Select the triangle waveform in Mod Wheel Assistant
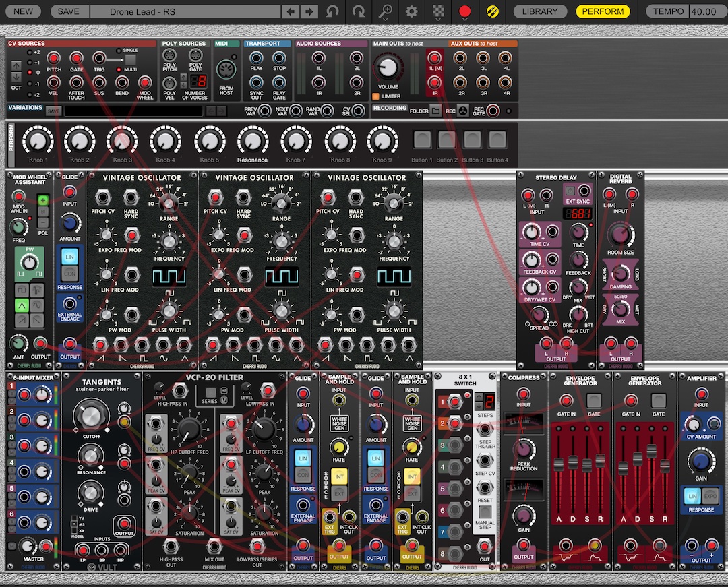This screenshot has width=728, height=587. 22,306
